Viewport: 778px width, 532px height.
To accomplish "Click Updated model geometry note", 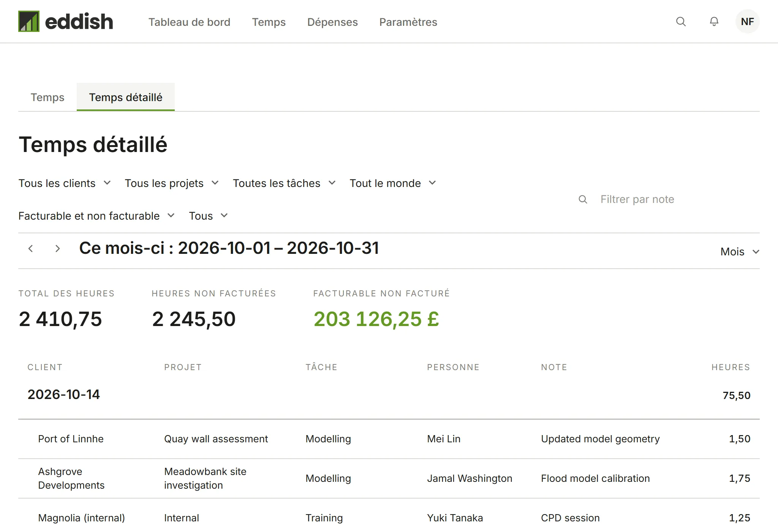I will (x=600, y=439).
